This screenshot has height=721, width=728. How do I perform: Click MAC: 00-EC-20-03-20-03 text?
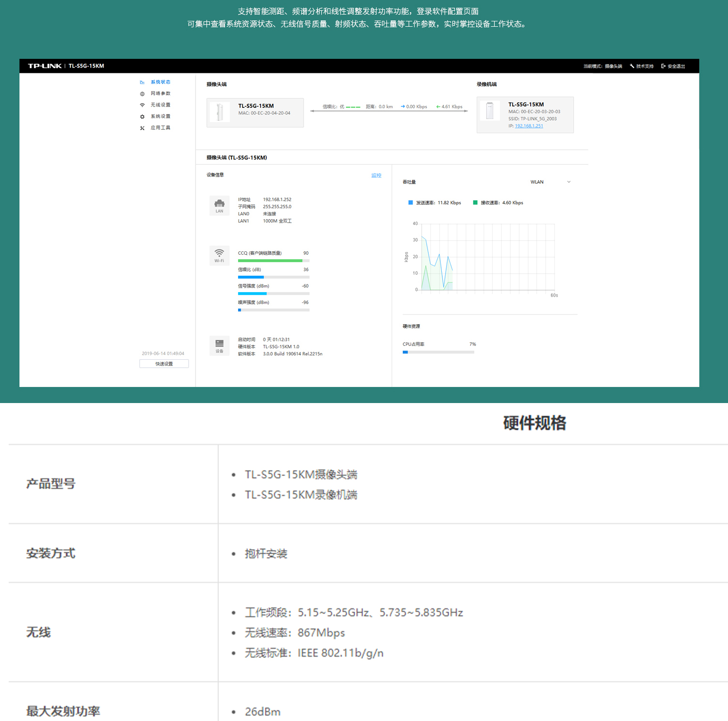tap(535, 112)
